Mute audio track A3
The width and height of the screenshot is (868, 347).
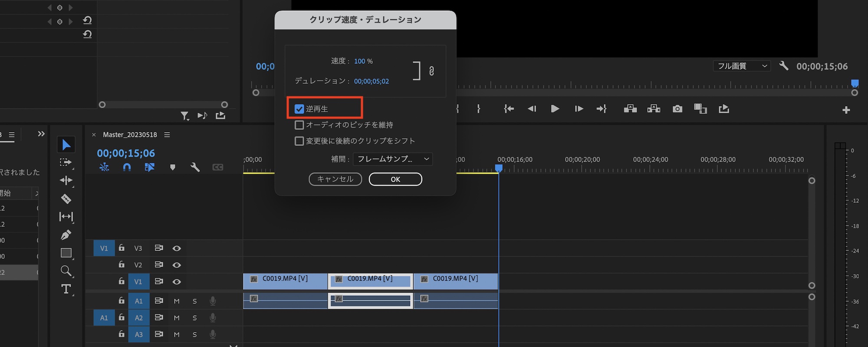tap(177, 334)
